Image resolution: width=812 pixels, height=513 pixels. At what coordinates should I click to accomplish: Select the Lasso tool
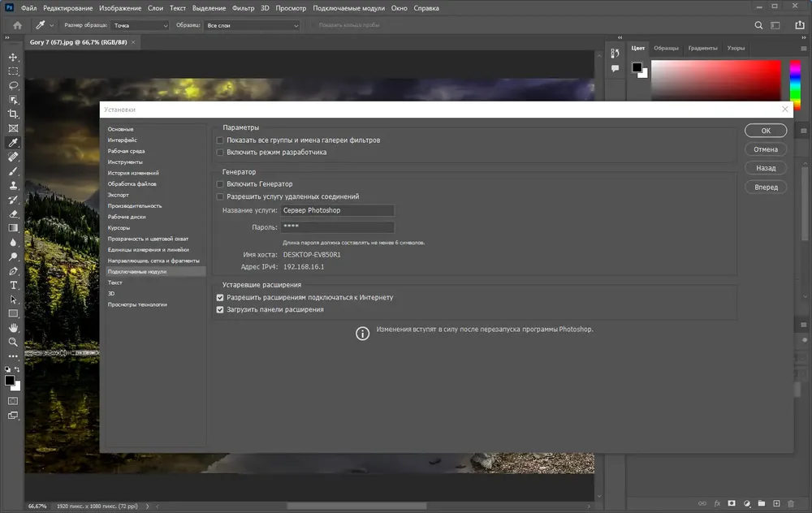[x=14, y=85]
